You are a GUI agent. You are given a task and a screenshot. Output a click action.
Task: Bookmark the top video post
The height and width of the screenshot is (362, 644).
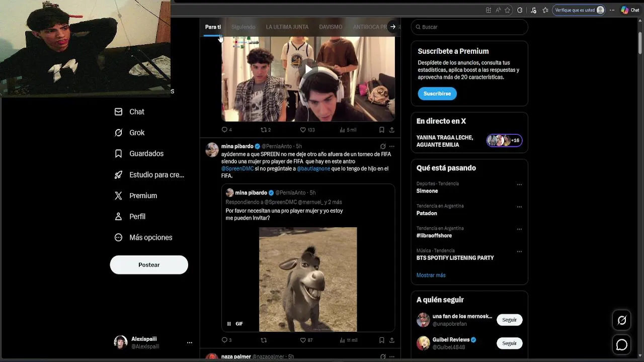point(382,130)
